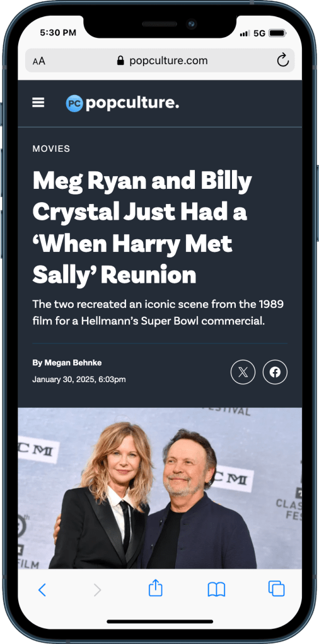Screen dimensions: 319x644
Task: Open the Meg Ryan and Billy Crystal photo
Action: click(159, 488)
